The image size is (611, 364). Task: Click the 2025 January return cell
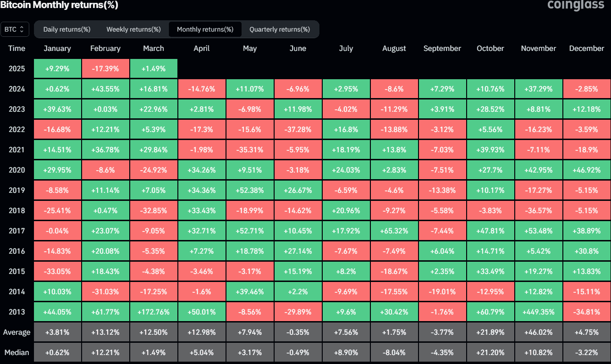pyautogui.click(x=57, y=68)
